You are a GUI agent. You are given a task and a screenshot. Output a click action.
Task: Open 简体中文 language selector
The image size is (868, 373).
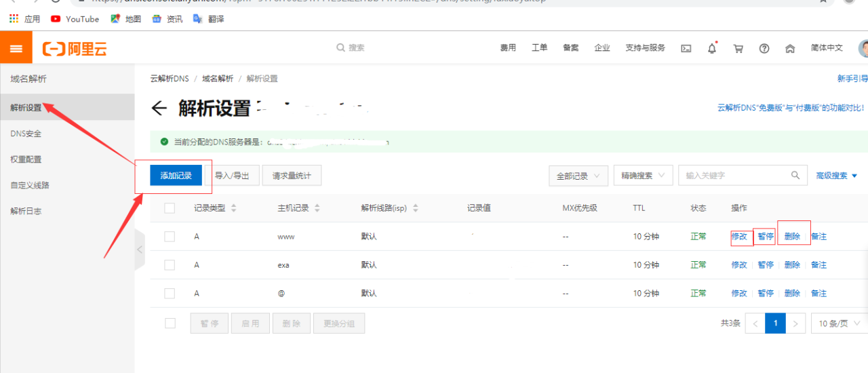pos(827,48)
